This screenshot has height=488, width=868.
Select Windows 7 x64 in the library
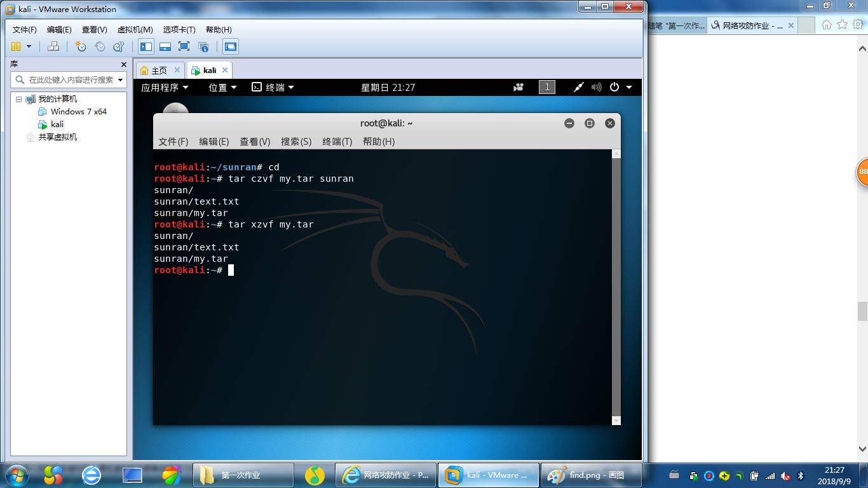pyautogui.click(x=78, y=111)
